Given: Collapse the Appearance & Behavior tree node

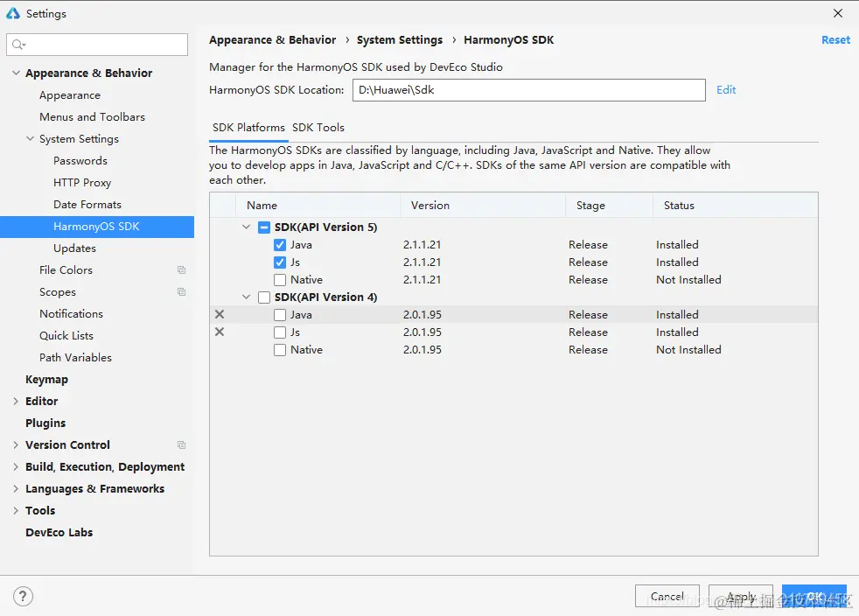Looking at the screenshot, I should (16, 73).
